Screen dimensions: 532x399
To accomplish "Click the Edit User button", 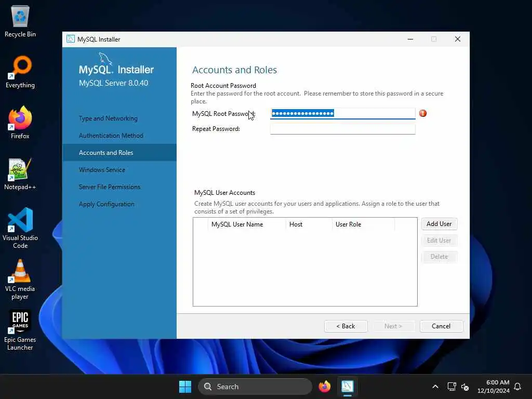I will pyautogui.click(x=440, y=240).
